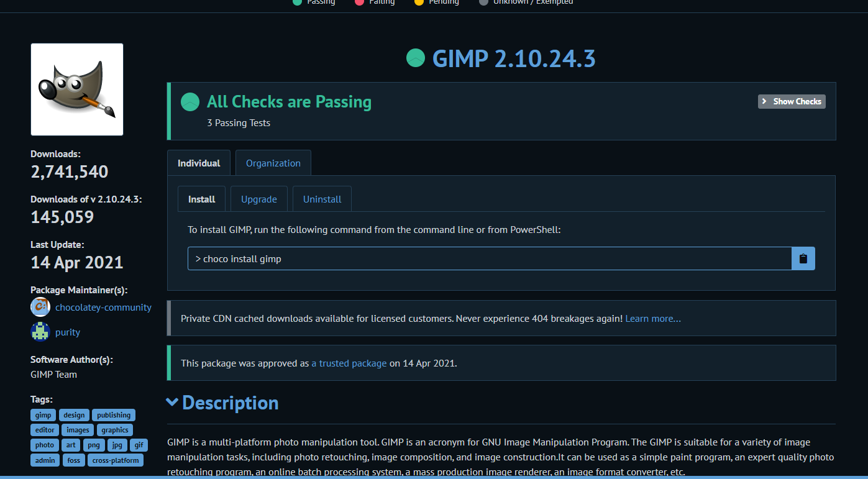This screenshot has height=479, width=868.
Task: Click the admin tag
Action: (x=45, y=460)
